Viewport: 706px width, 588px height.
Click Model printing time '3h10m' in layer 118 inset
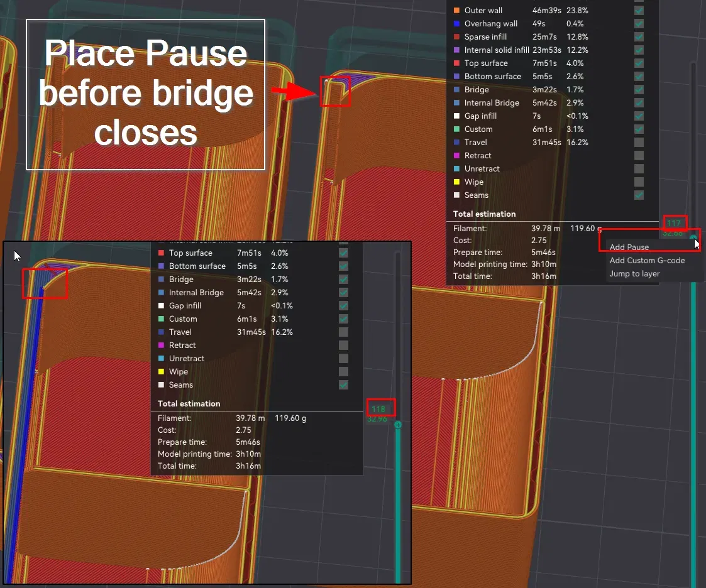tap(248, 454)
